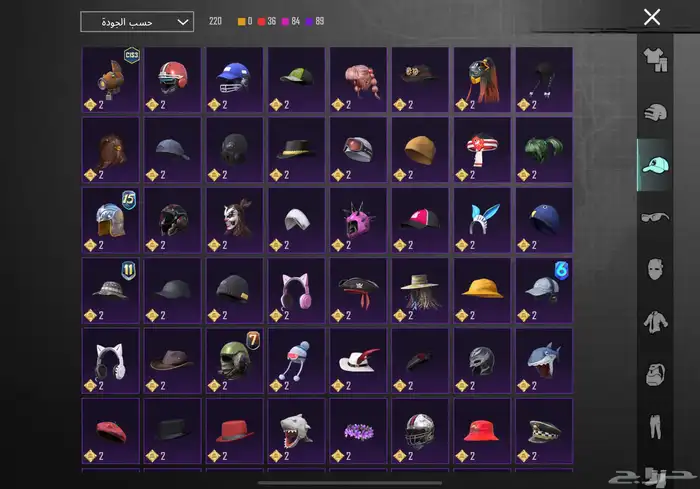Choose the yellow bucket hat

click(482, 290)
